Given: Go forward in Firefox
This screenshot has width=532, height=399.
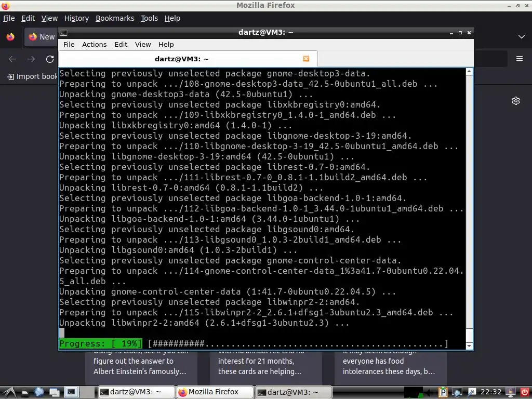Looking at the screenshot, I should [31, 59].
